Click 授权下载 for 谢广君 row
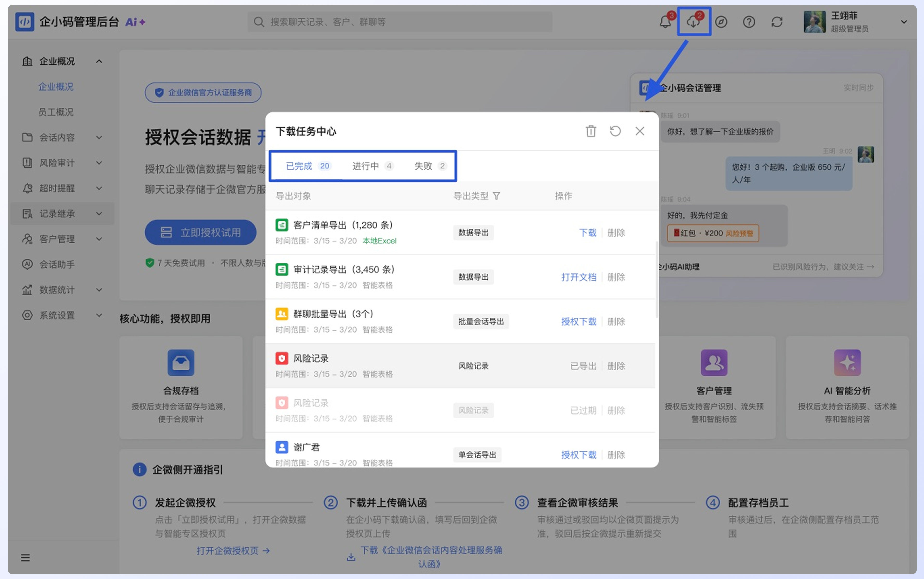 click(579, 455)
